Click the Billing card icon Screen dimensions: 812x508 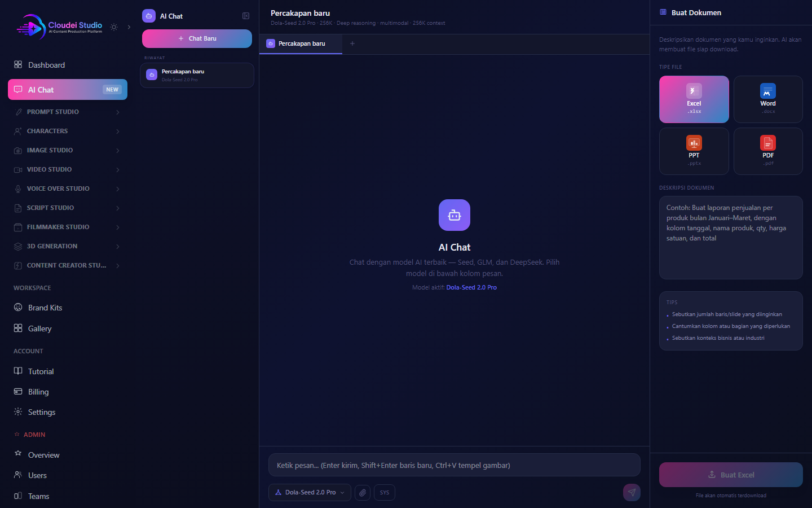point(18,391)
